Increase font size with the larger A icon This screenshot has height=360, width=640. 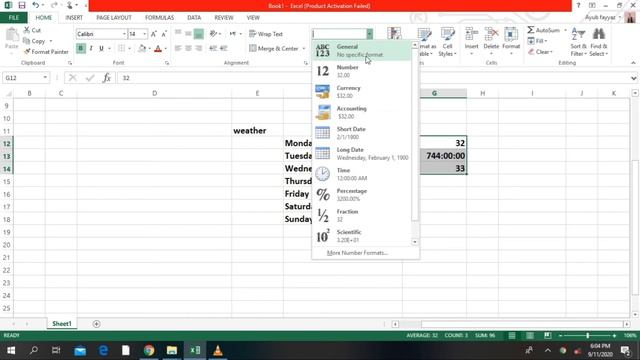[154, 34]
